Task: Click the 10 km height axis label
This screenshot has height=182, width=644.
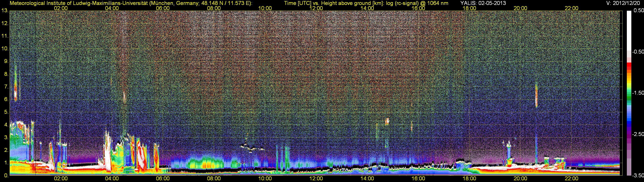Action: coord(5,48)
